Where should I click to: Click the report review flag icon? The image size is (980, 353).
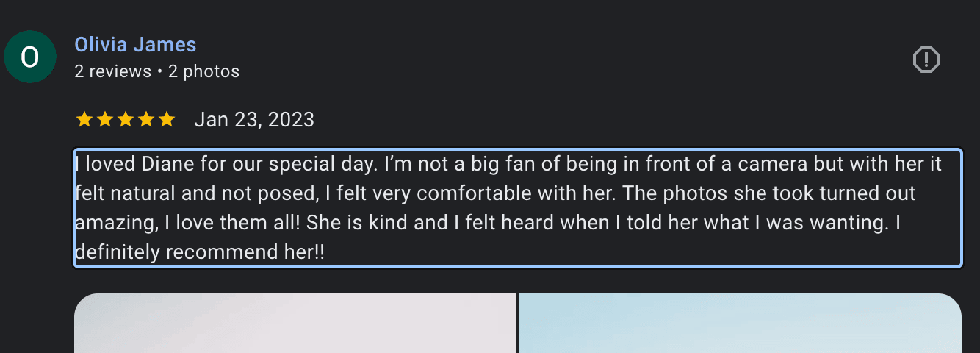click(926, 60)
